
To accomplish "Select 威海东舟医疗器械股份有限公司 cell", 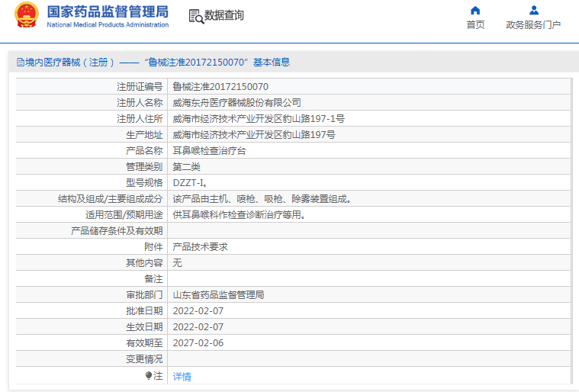I will (x=236, y=103).
